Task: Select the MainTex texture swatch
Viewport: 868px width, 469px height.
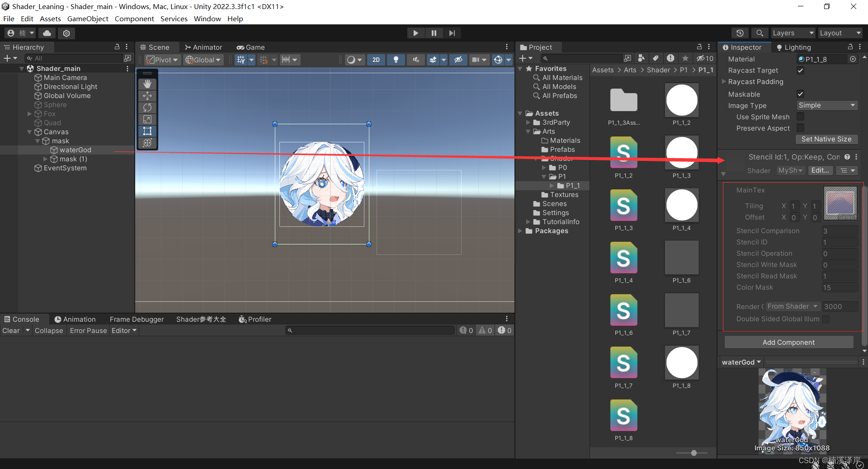Action: [x=840, y=203]
